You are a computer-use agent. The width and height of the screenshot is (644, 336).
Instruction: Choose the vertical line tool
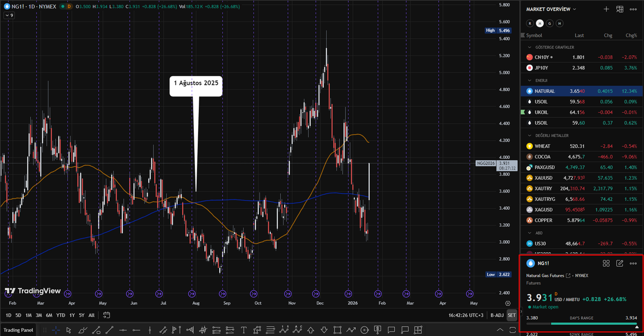(x=150, y=330)
